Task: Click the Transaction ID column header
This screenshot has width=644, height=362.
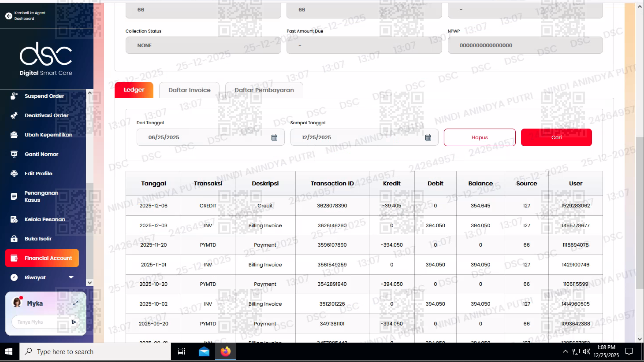Action: (332, 184)
